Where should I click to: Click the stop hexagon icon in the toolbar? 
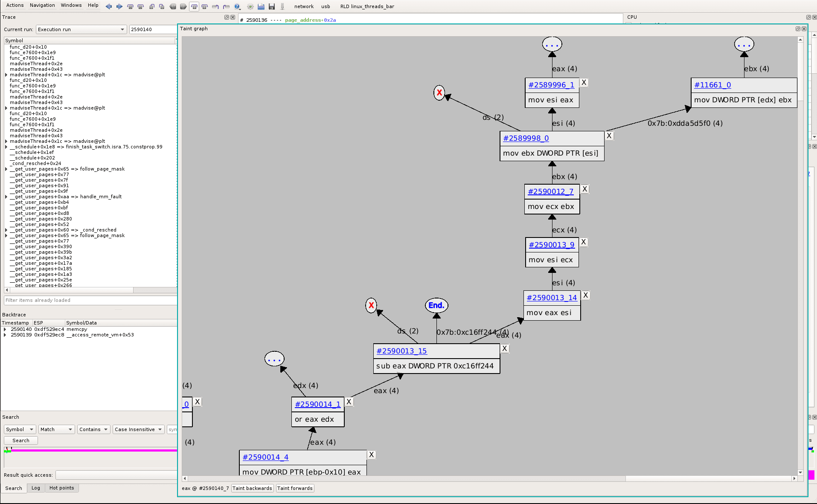pyautogui.click(x=174, y=6)
